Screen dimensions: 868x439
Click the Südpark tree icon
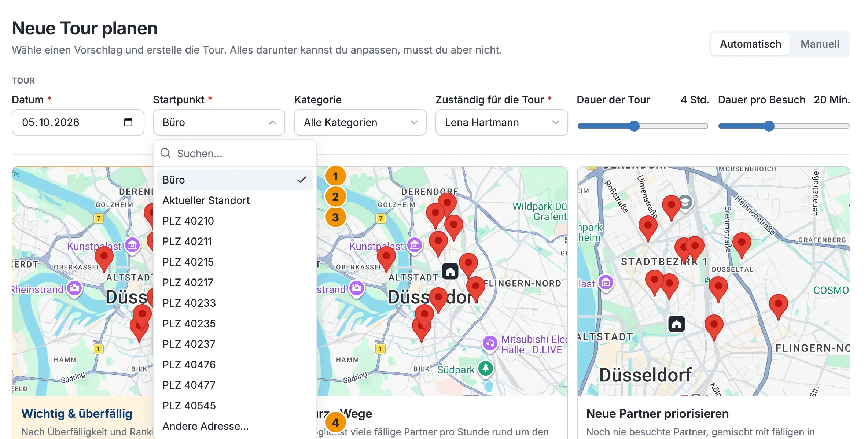(x=486, y=368)
